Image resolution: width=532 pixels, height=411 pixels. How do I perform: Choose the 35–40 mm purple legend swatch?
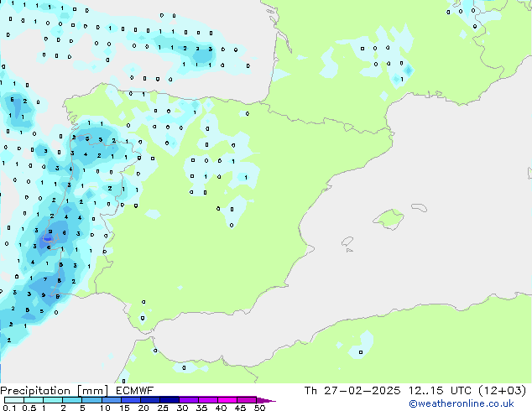point(209,400)
